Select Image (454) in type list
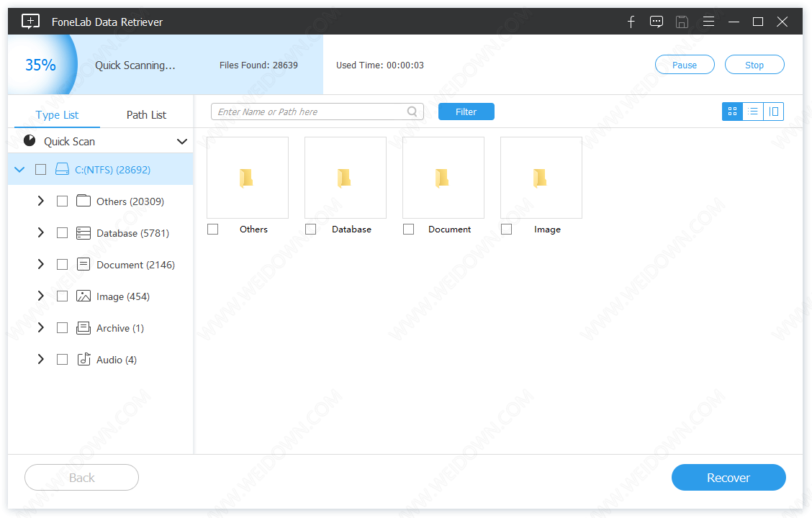 [x=122, y=296]
